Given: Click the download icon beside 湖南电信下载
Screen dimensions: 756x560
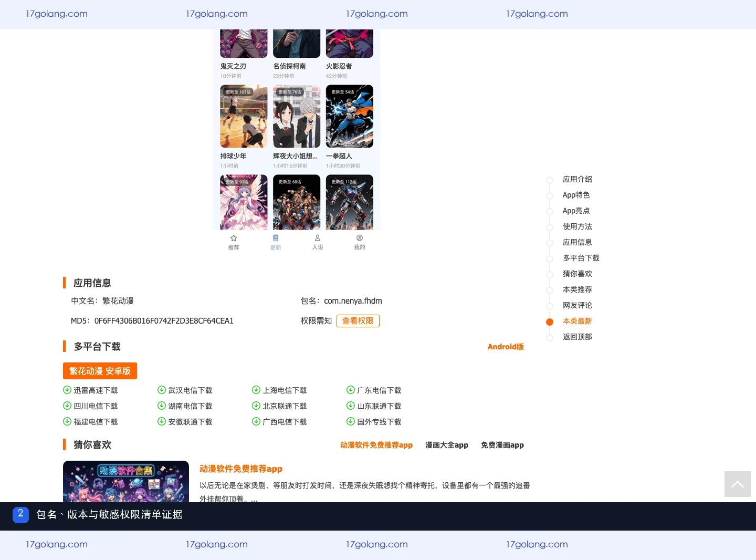Looking at the screenshot, I should pos(162,406).
